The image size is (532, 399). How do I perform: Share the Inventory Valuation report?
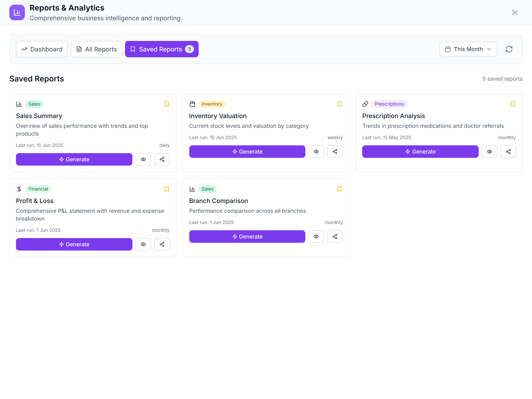(x=335, y=152)
